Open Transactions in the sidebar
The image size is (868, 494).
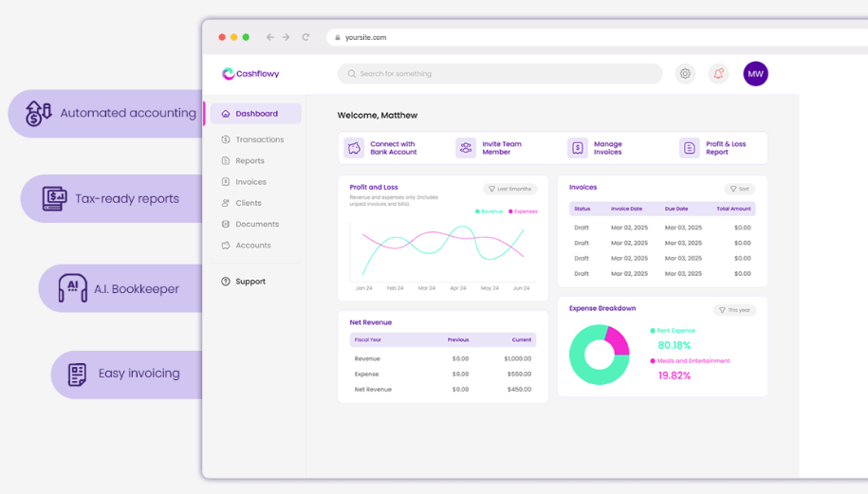click(x=259, y=139)
